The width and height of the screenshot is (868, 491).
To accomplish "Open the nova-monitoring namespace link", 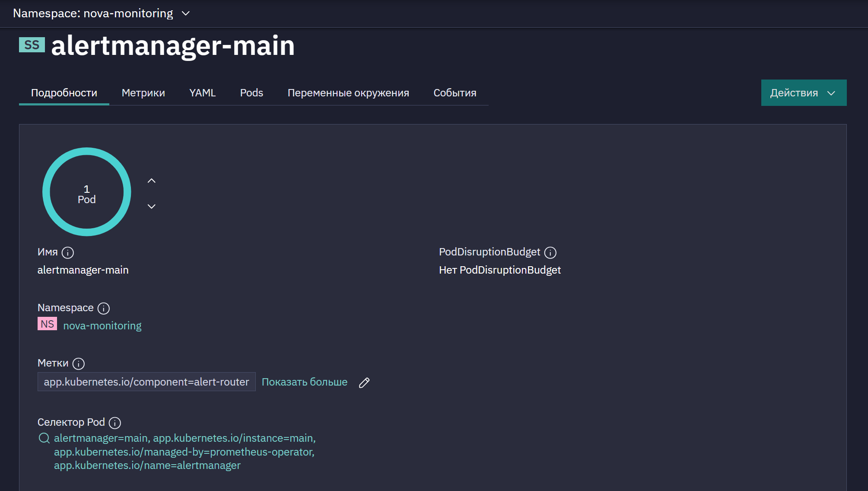I will point(102,325).
